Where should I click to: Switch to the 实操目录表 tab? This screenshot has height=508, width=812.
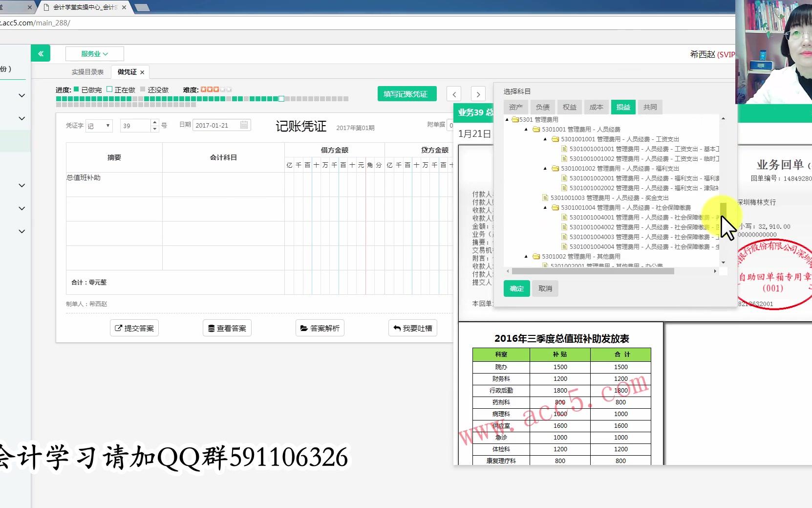tap(87, 71)
